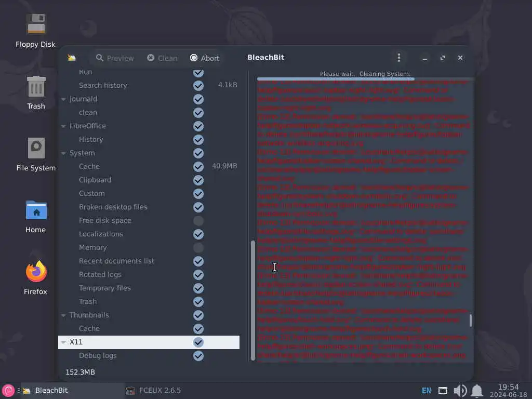The width and height of the screenshot is (532, 399).
Task: Open the Debian applications menu
Action: (x=8, y=391)
